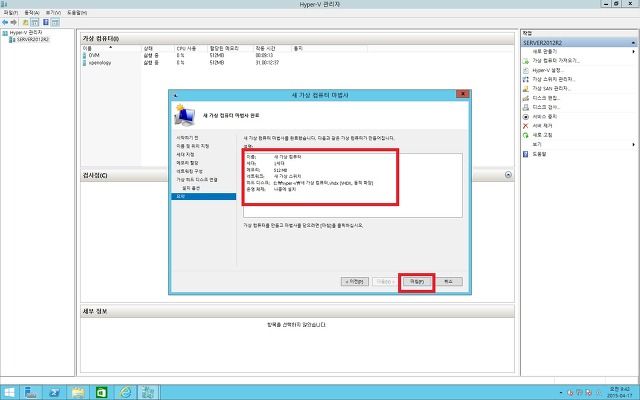Expand the 새로 만들기 submenu arrow
The height and width of the screenshot is (400, 640).
633,51
